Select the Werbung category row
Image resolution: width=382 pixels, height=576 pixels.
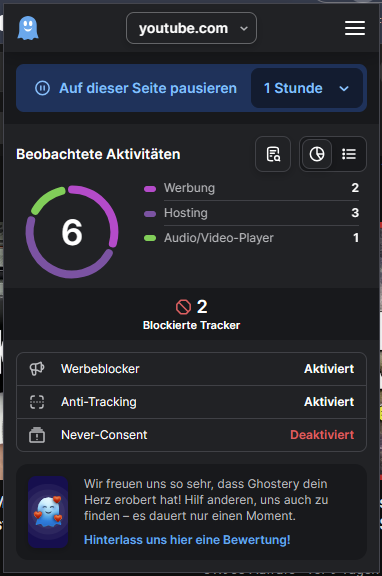[252, 188]
